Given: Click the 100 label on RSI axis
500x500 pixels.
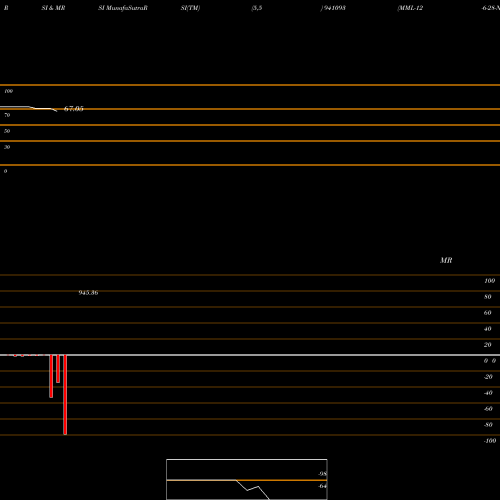Looking at the screenshot, I should coord(9,91).
